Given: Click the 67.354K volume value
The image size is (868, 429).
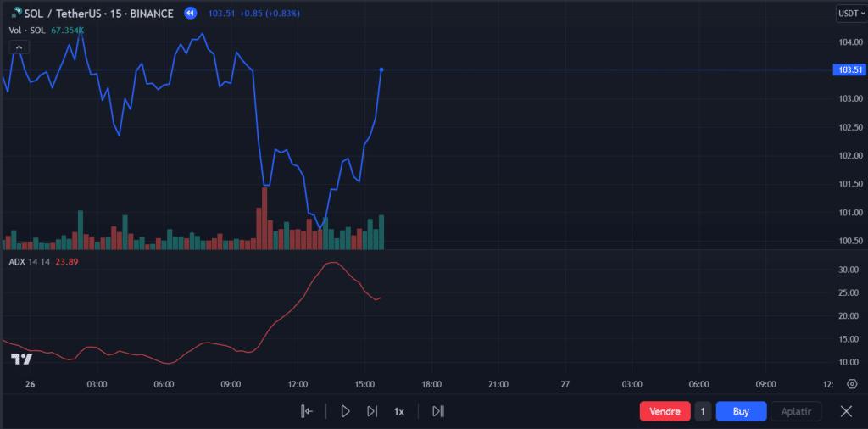Looking at the screenshot, I should [x=68, y=30].
